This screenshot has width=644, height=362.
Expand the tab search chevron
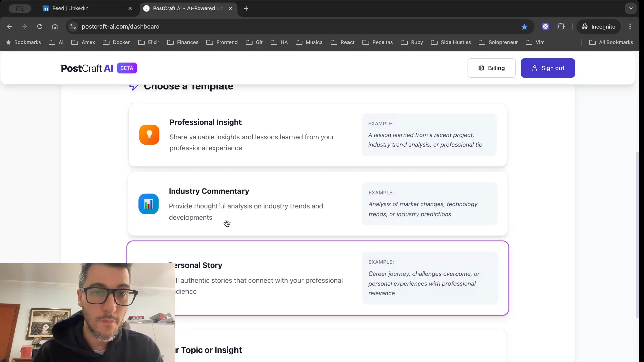coord(631,8)
